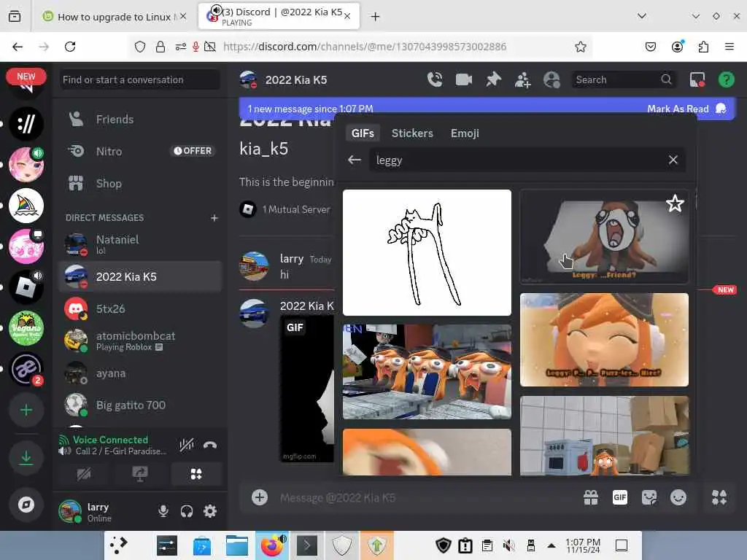The height and width of the screenshot is (560, 747).
Task: Open the Apps launcher in message bar
Action: [x=719, y=497]
